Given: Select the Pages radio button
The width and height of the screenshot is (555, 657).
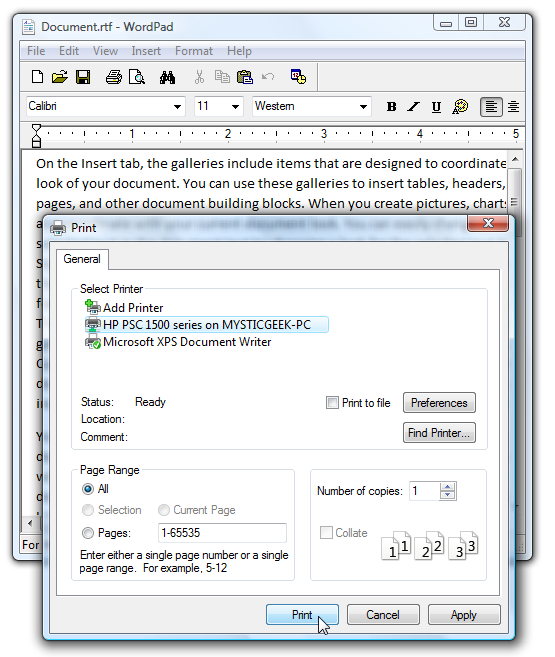Looking at the screenshot, I should (x=88, y=533).
